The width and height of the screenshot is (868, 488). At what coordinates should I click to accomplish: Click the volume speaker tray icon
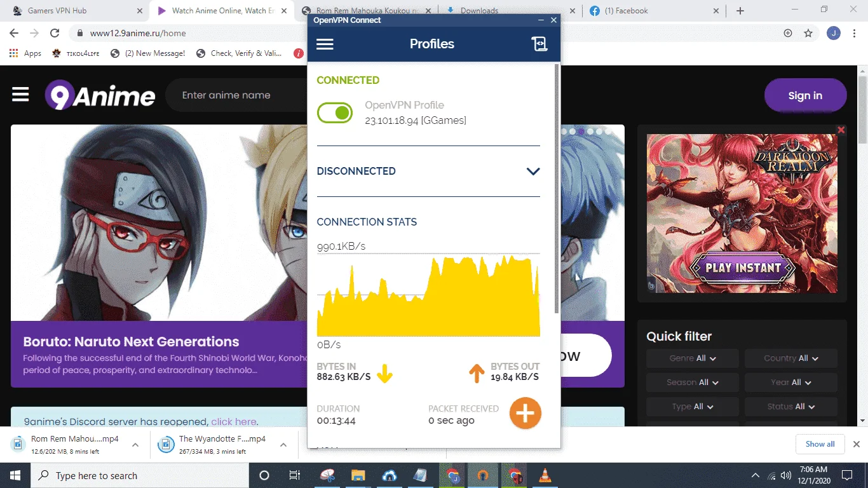pyautogui.click(x=786, y=475)
